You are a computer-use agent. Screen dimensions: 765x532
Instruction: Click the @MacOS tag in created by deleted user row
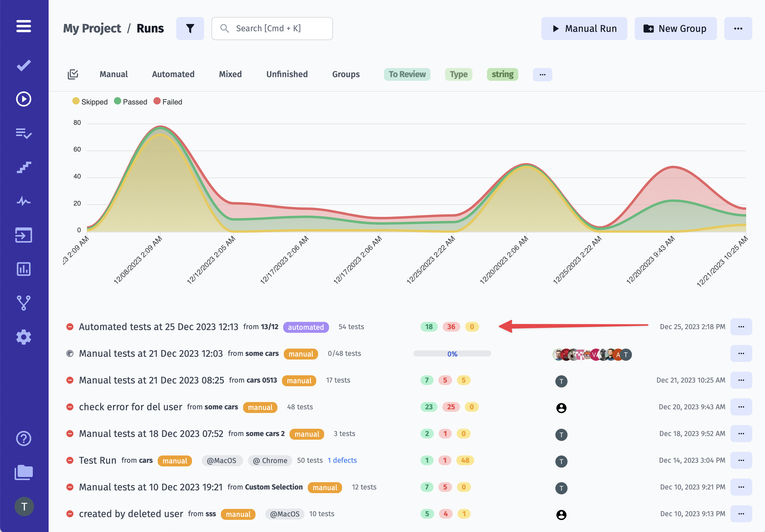click(x=285, y=514)
